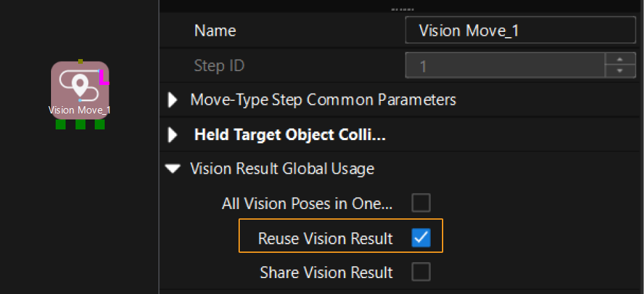Click the dotted panel drag handle
Image resolution: width=644 pixels, height=294 pixels.
402,9
